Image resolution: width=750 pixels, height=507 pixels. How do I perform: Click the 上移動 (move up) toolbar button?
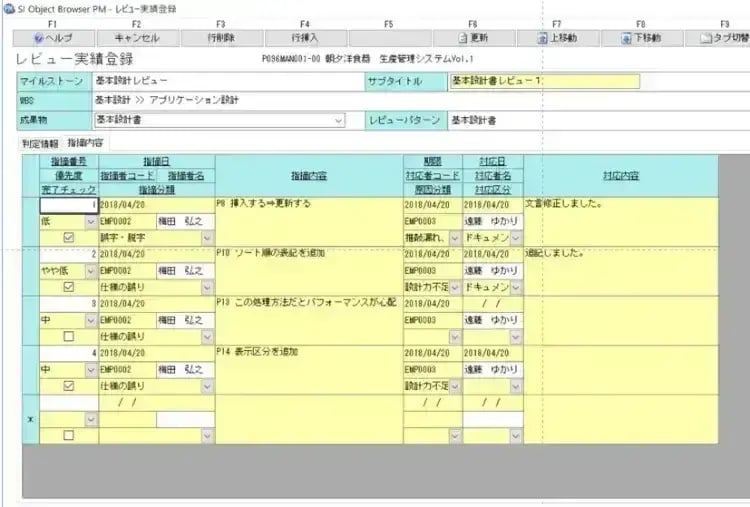pos(557,38)
